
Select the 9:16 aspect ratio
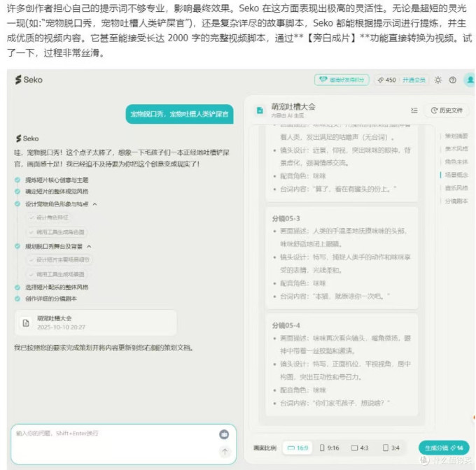[x=330, y=448]
